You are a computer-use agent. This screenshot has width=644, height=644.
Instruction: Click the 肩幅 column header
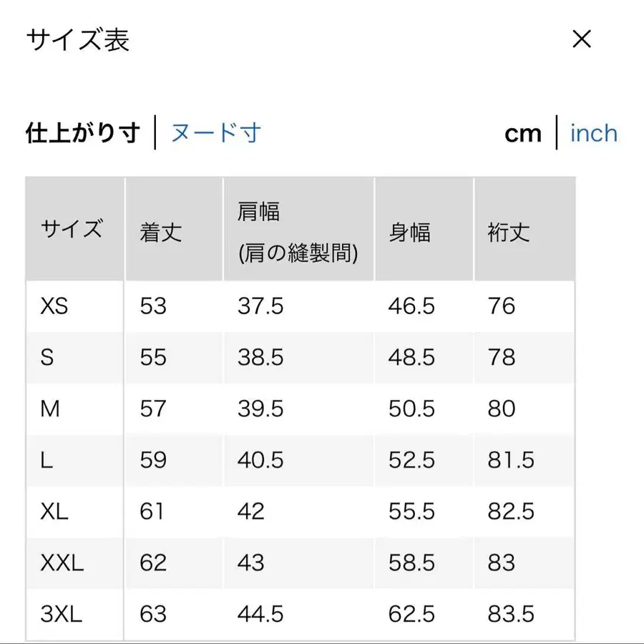point(261,211)
